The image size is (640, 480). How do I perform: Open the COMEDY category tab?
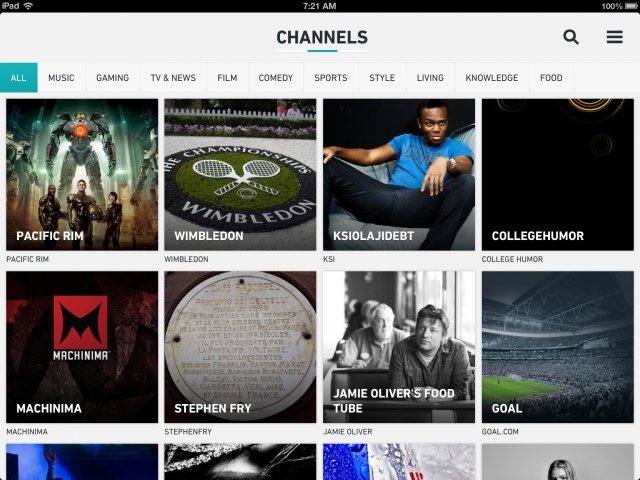pos(276,78)
